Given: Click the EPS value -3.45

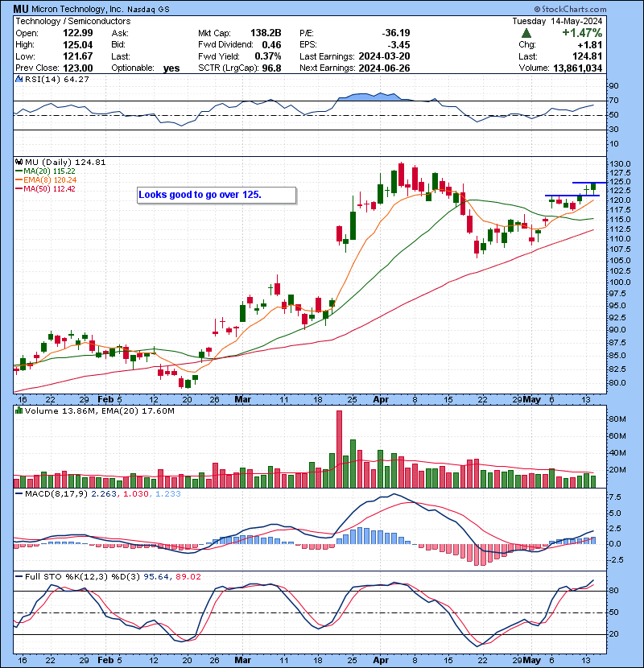Looking at the screenshot, I should click(399, 45).
